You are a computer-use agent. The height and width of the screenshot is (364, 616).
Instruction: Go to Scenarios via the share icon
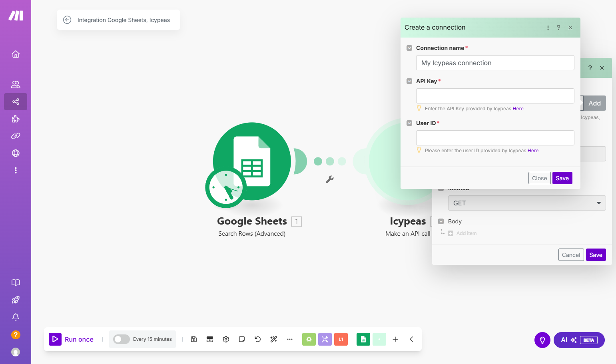pos(16,101)
